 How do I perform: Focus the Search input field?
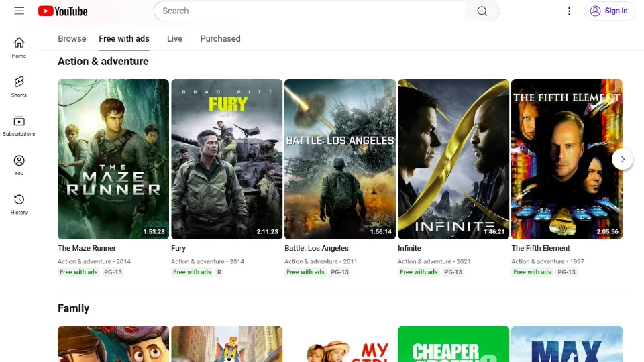pyautogui.click(x=310, y=11)
